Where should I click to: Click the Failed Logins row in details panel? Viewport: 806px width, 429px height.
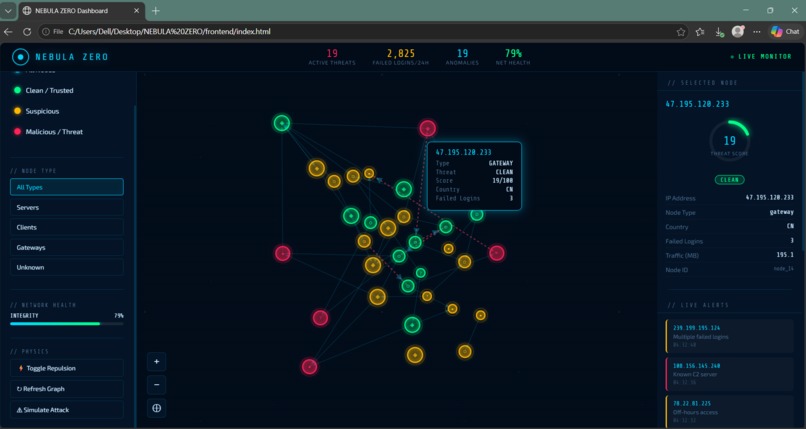729,241
